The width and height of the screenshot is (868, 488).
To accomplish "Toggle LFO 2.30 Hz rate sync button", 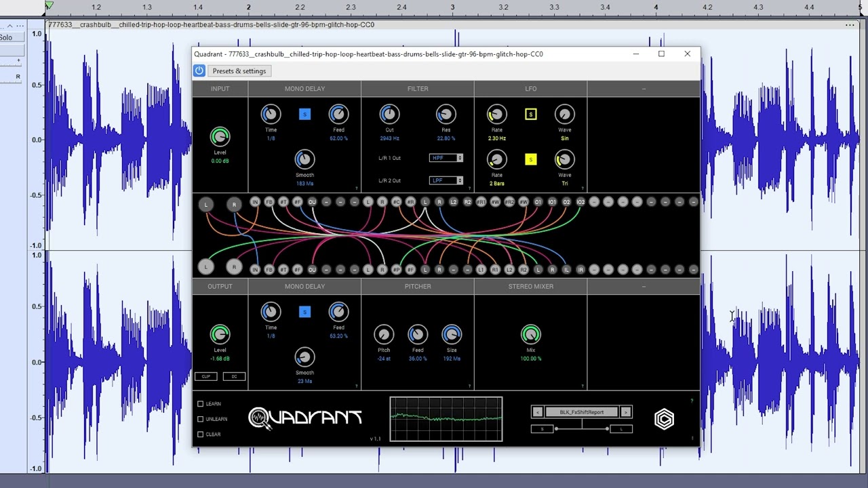I will 530,115.
